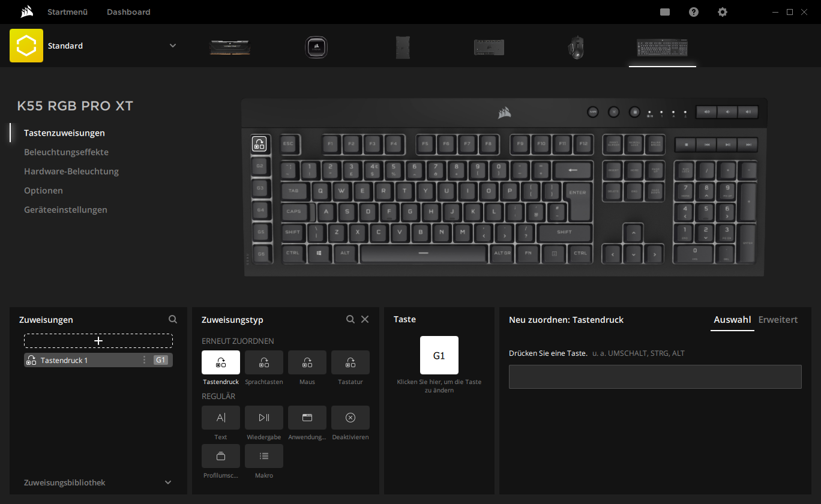Select the mouse device thumbnail
The width and height of the screenshot is (821, 504).
coord(576,47)
